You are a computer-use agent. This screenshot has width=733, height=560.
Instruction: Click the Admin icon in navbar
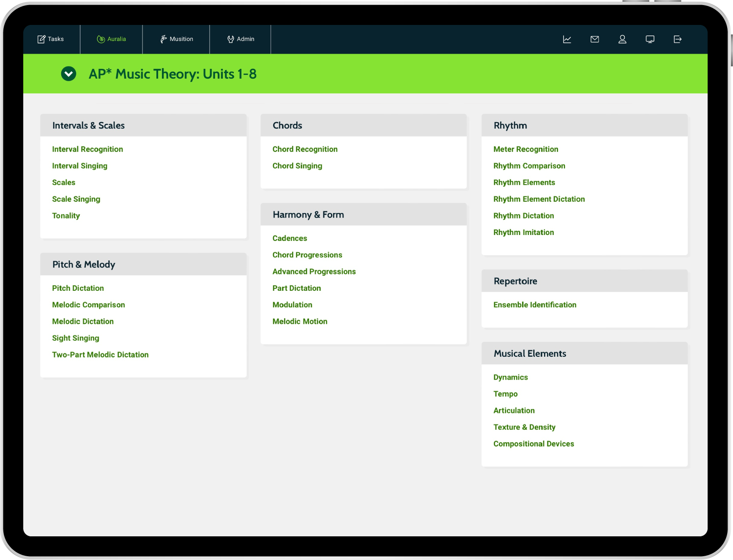pos(230,39)
